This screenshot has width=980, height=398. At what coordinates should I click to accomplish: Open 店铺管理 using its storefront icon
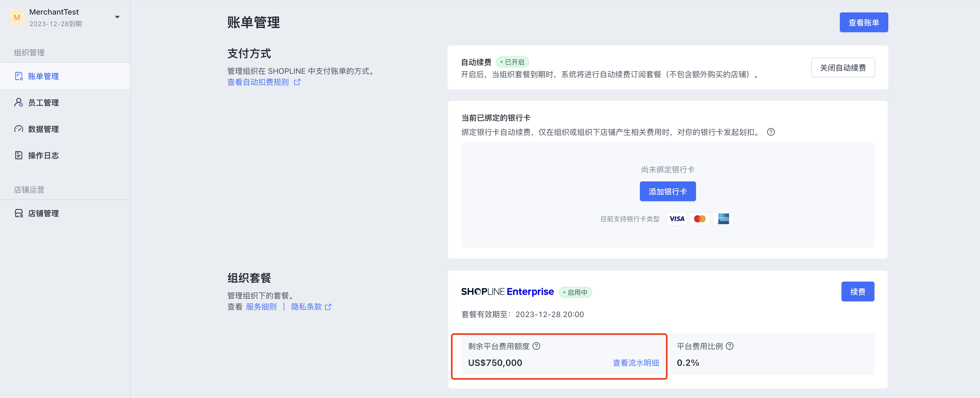click(19, 213)
